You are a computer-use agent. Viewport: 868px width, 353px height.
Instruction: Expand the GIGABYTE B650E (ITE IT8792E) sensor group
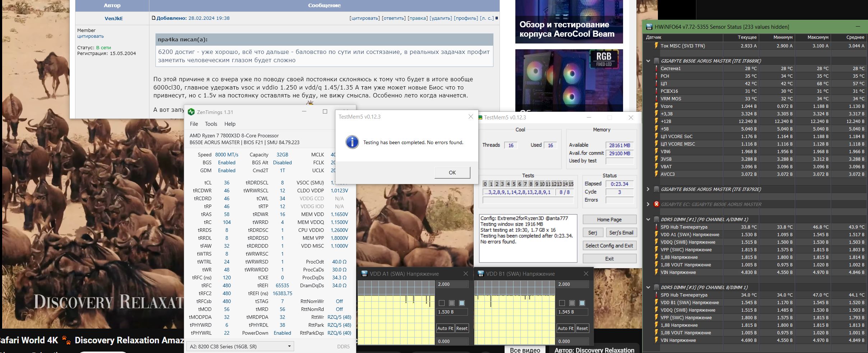coord(648,189)
